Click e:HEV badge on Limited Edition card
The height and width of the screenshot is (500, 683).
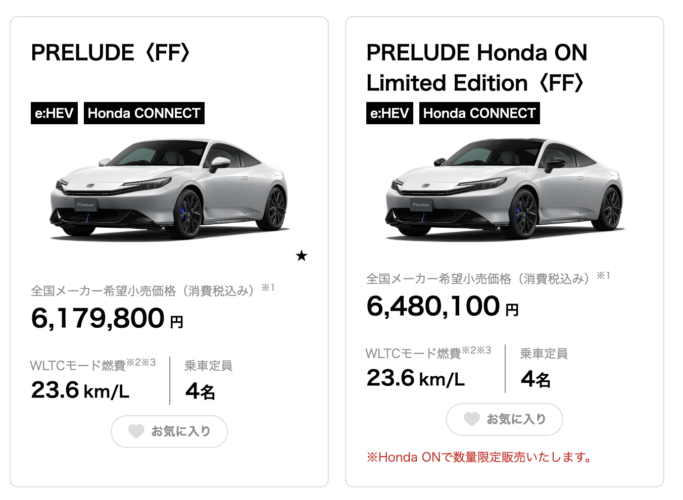point(389,113)
